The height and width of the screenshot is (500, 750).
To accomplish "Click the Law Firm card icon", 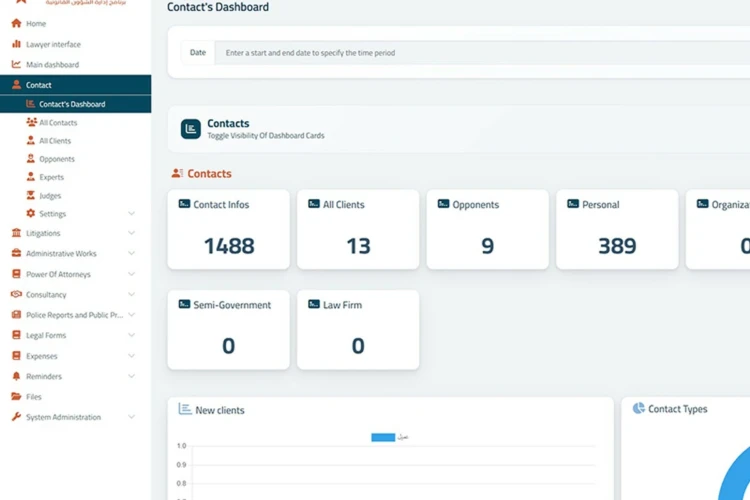I will point(314,304).
